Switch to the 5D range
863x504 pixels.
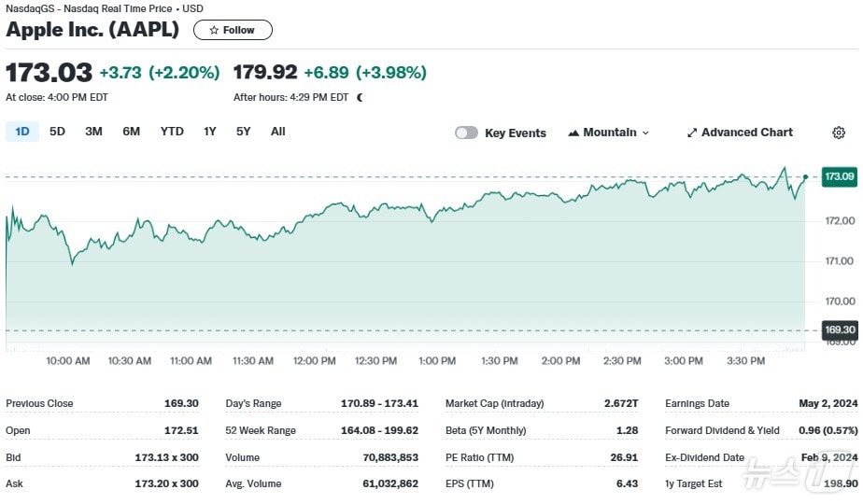[57, 132]
